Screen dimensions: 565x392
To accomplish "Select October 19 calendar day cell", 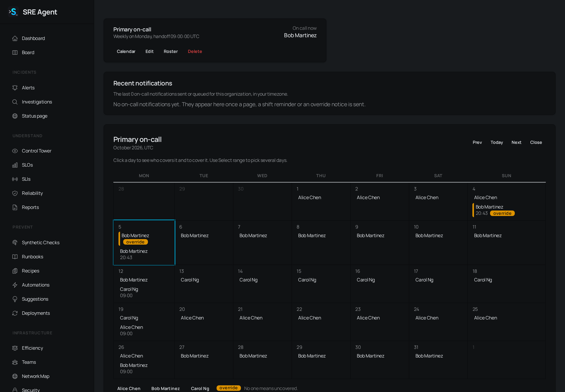I will coord(144,322).
